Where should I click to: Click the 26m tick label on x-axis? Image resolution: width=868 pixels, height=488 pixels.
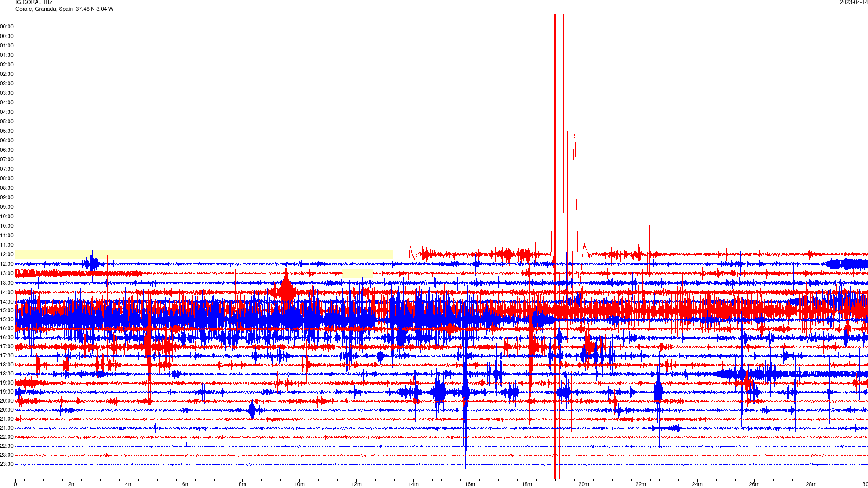754,484
